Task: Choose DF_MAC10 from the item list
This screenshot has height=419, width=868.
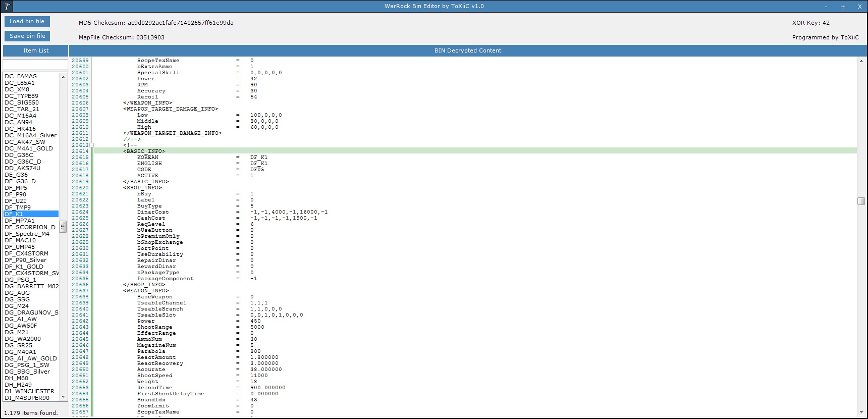Action: (20, 240)
